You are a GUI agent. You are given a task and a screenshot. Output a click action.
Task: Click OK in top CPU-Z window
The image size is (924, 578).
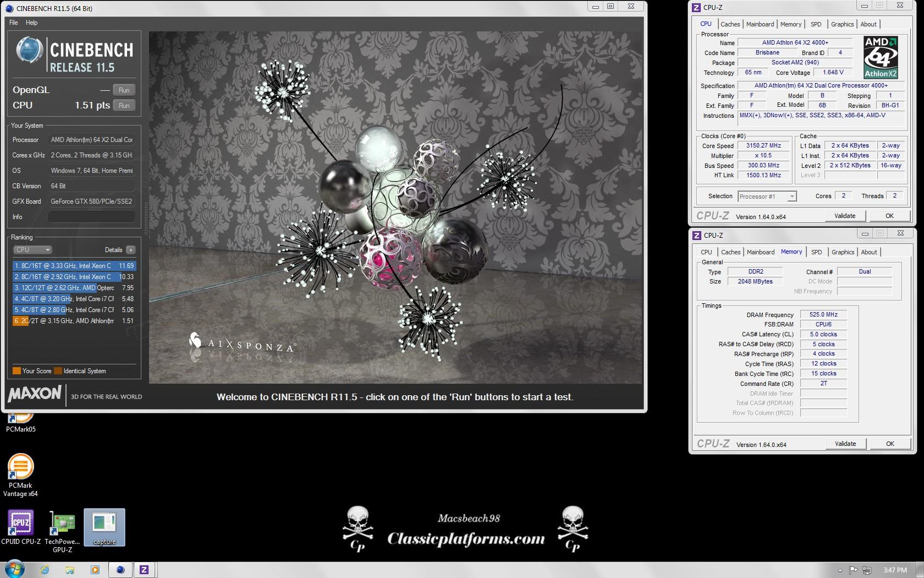889,216
